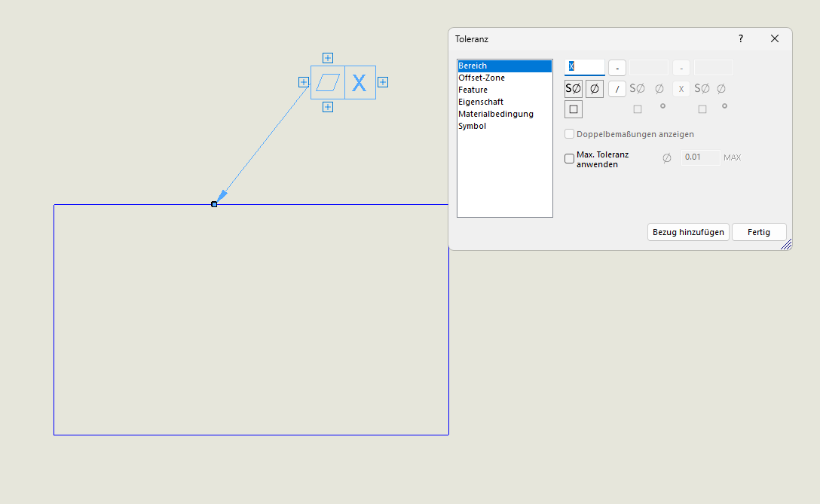The height and width of the screenshot is (504, 820).
Task: Check Doppelbemaßungen anzeigen
Action: coord(570,134)
